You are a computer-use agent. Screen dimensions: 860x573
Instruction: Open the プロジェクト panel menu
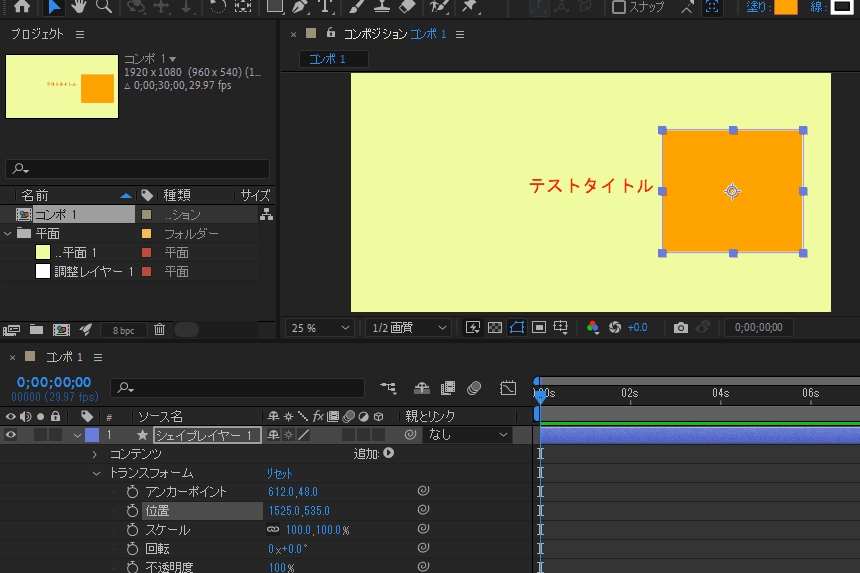click(80, 35)
